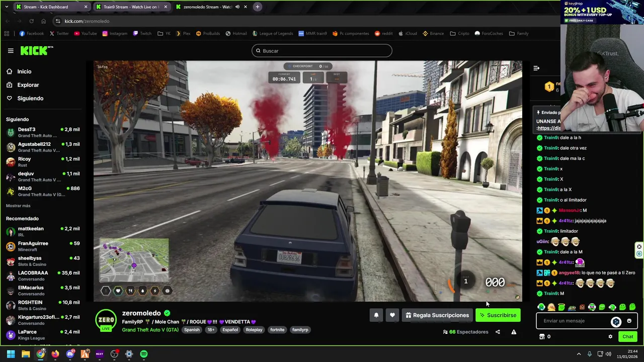
Task: Select the Spanish tag
Action: tap(192, 330)
